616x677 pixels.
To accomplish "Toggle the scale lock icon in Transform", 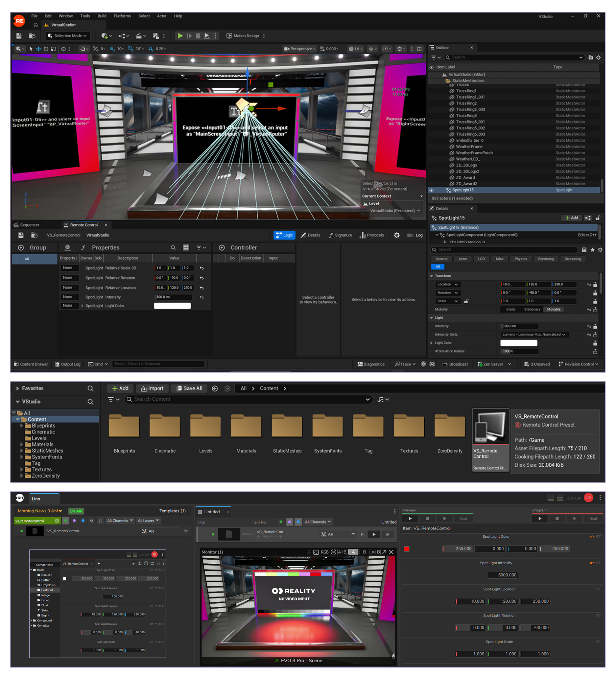I will tap(466, 301).
